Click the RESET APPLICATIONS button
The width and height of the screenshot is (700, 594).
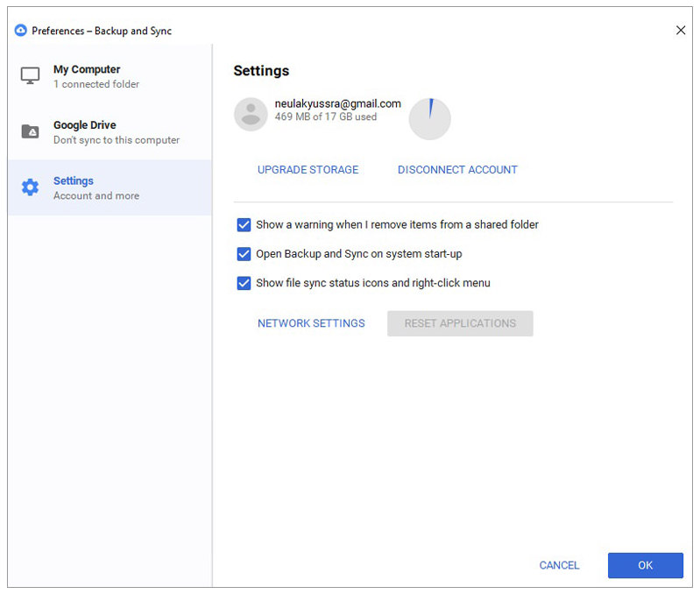coord(460,323)
